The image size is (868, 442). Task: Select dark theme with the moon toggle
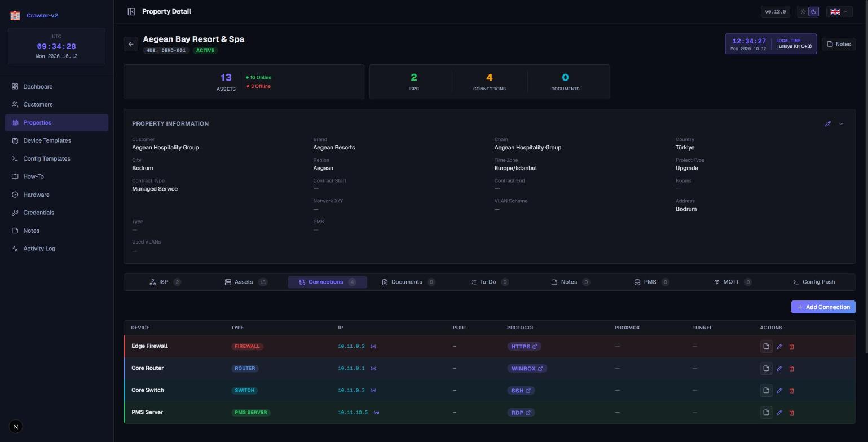[x=813, y=12]
